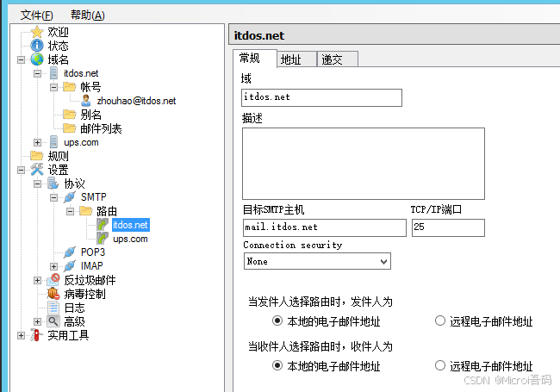Click the plug icon next to SMTP
The width and height of the screenshot is (560, 392).
70,197
